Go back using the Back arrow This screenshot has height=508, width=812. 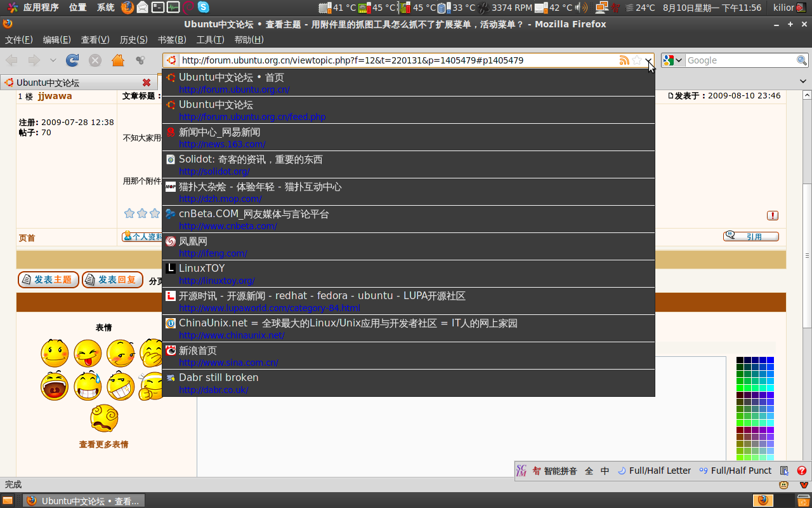pos(11,60)
